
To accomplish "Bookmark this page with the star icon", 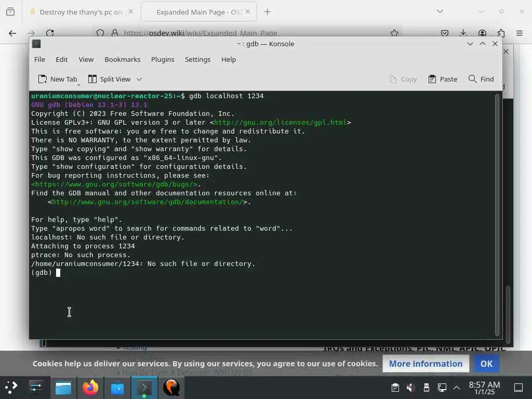I will tap(394, 33).
